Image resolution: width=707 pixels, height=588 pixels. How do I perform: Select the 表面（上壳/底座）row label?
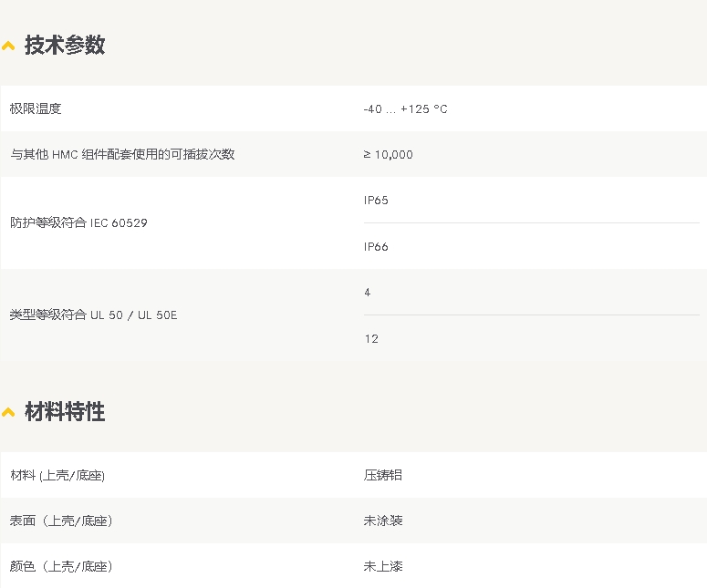coord(61,521)
